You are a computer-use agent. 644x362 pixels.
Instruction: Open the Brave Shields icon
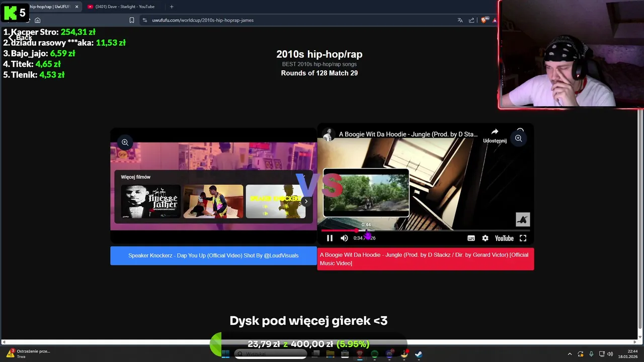point(484,20)
